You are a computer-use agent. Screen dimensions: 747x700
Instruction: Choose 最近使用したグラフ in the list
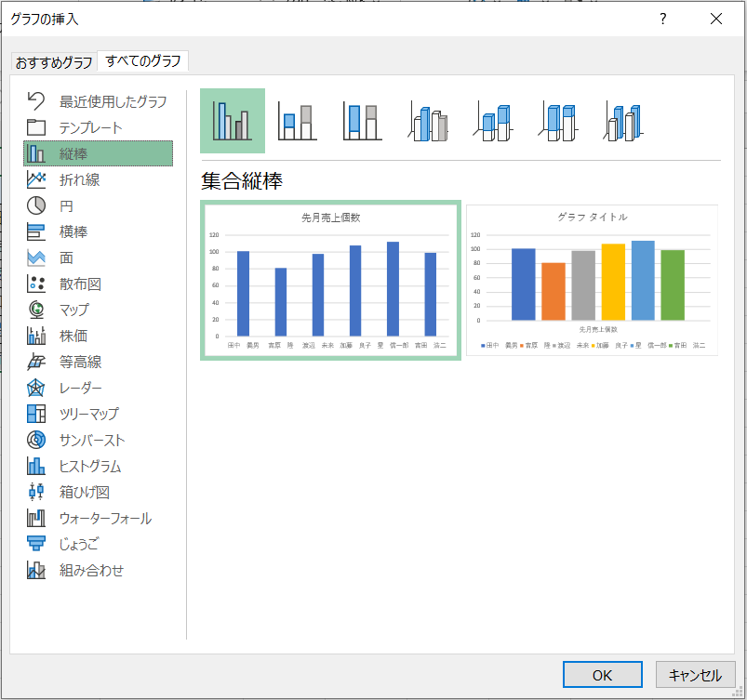tap(113, 101)
